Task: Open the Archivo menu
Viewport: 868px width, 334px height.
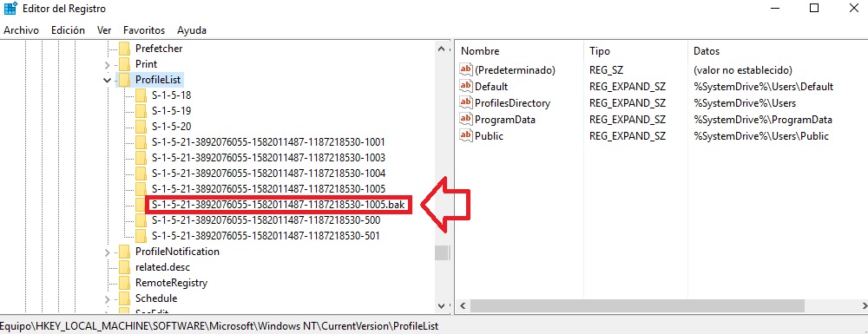Action: (21, 30)
